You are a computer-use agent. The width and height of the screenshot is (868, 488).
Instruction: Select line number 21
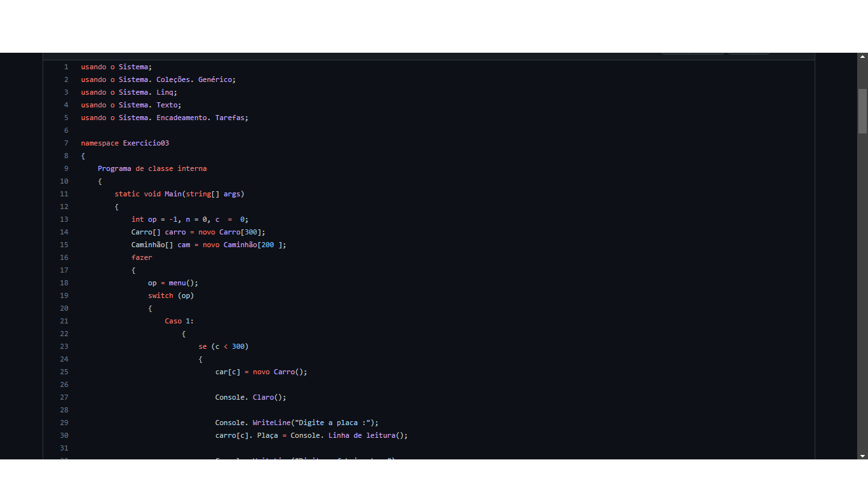click(x=64, y=321)
